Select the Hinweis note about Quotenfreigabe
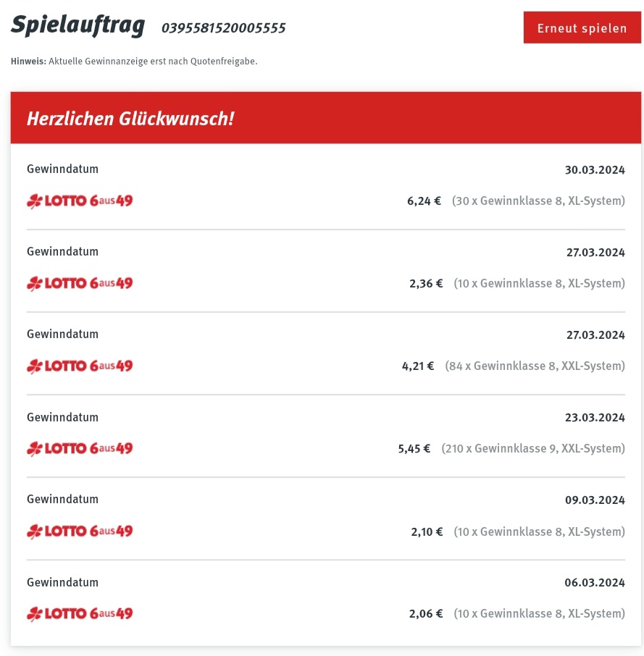 [x=134, y=61]
